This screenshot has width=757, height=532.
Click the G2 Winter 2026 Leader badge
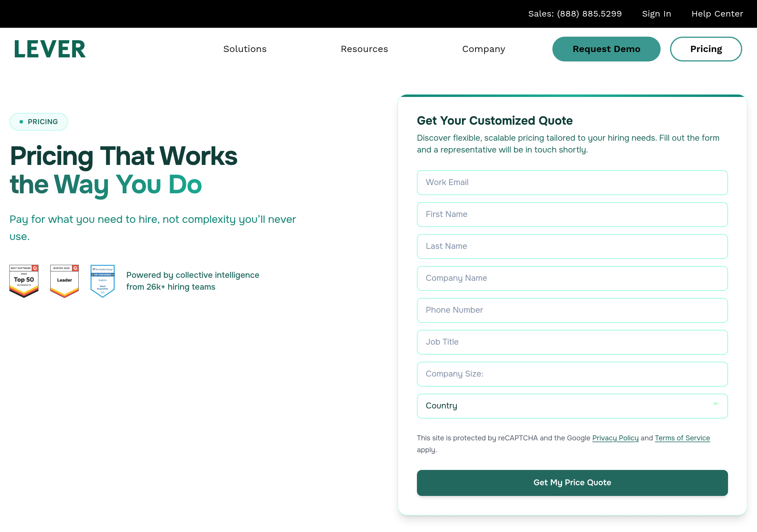coord(64,280)
